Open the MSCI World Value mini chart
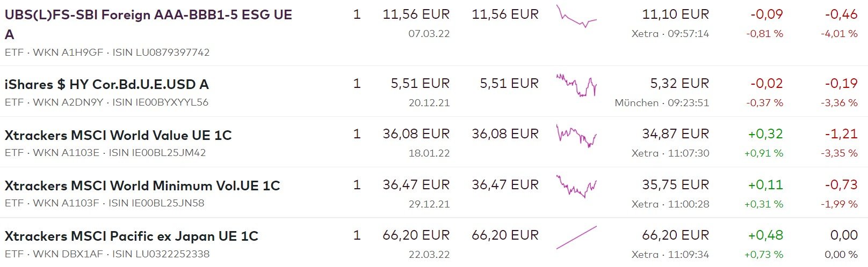 [576, 136]
